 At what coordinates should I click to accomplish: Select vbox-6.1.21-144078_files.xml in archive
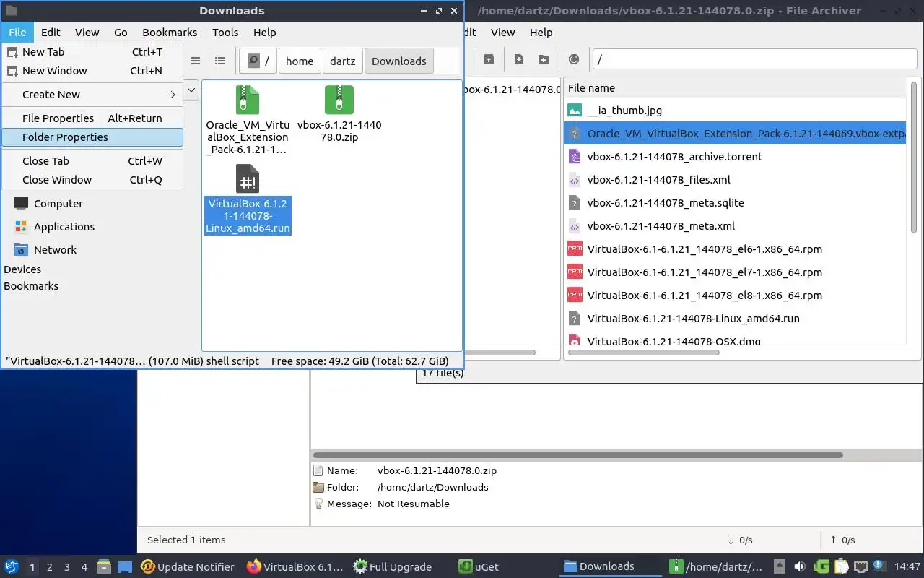(x=734, y=180)
